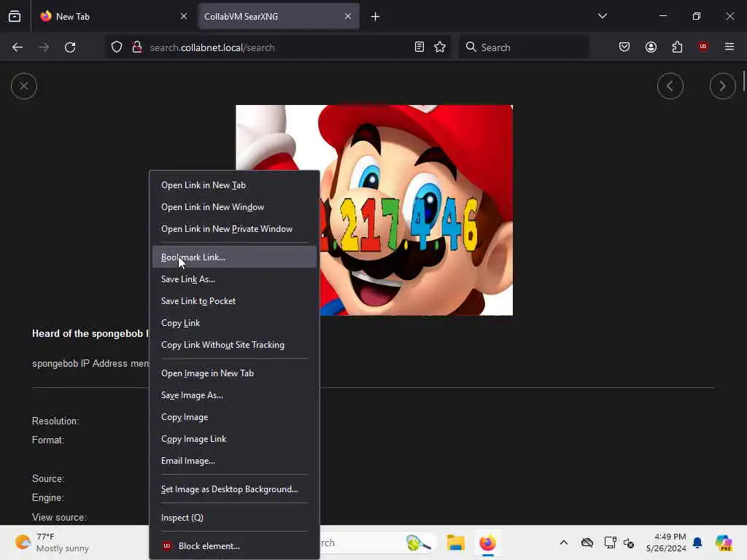Click the 'Engine:' label
This screenshot has width=747, height=560.
tap(47, 497)
